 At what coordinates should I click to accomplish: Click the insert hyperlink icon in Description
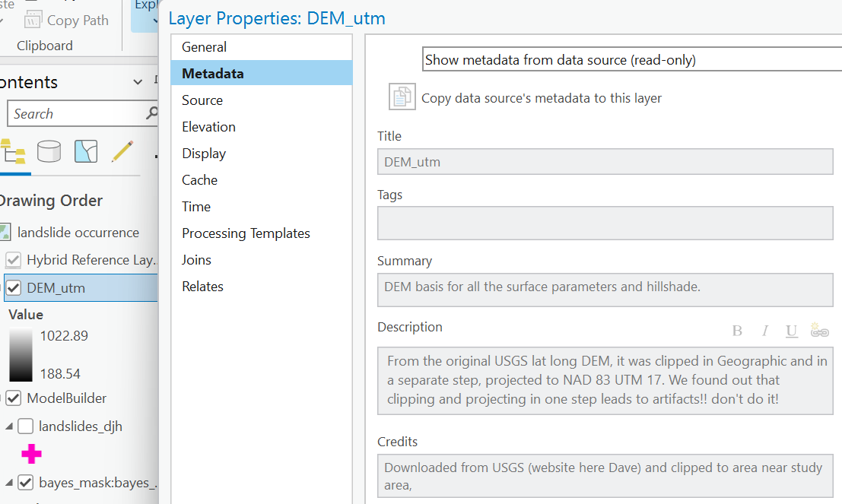pos(819,331)
